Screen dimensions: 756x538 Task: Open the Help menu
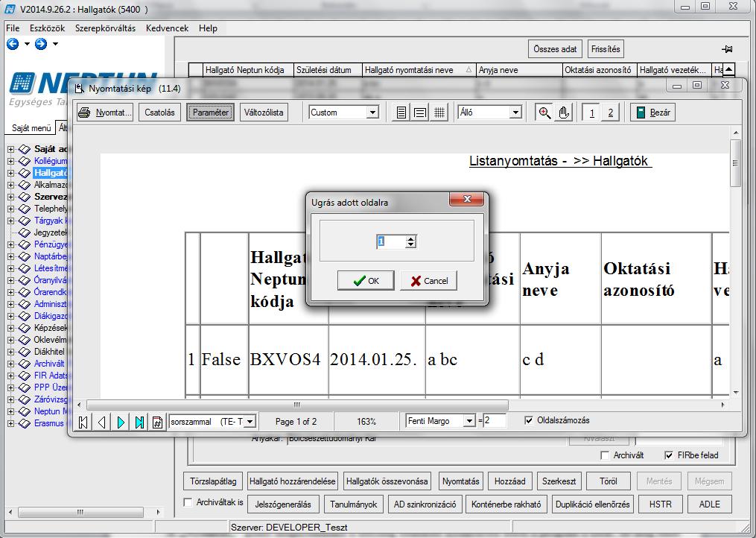point(209,28)
